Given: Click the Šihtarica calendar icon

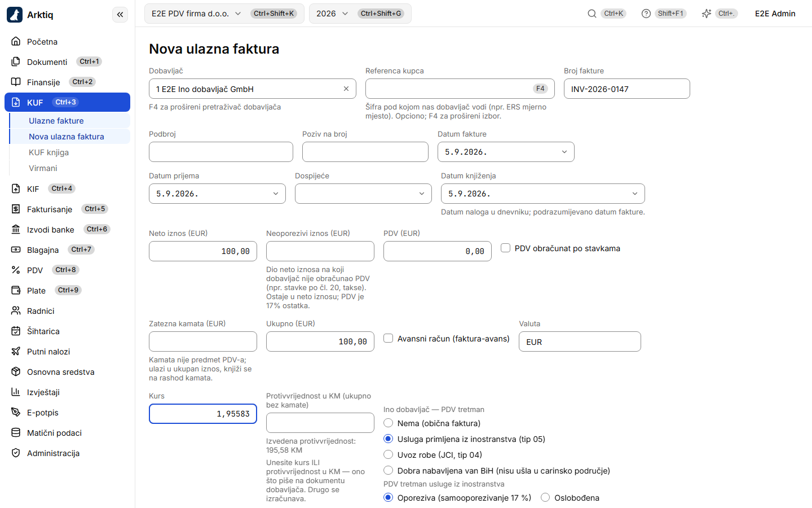Looking at the screenshot, I should click(x=16, y=331).
